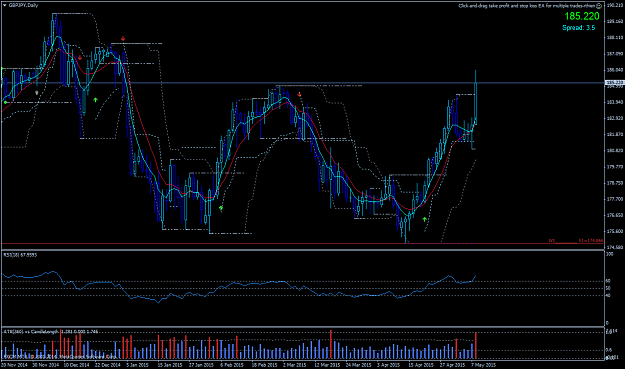Select the RSI line in the indicator subwindow

(239, 284)
